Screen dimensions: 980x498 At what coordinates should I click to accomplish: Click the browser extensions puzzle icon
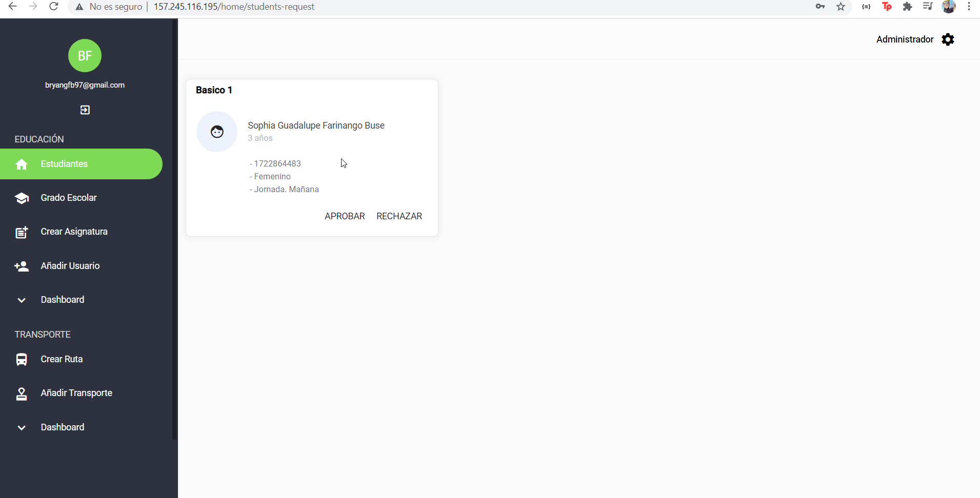pyautogui.click(x=908, y=7)
